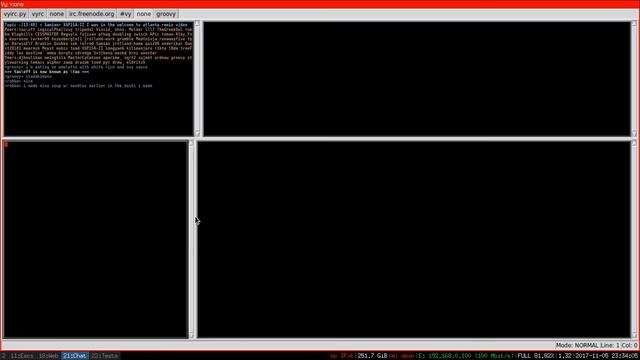
Task: Click the robban miso soup message
Action: coord(78,86)
